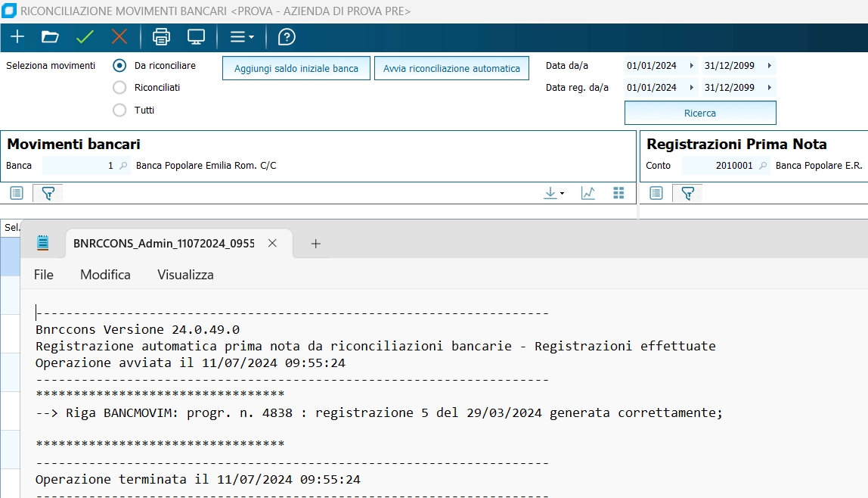Image resolution: width=868 pixels, height=498 pixels.
Task: Open arrow next to Data reg. end date
Action: [770, 88]
